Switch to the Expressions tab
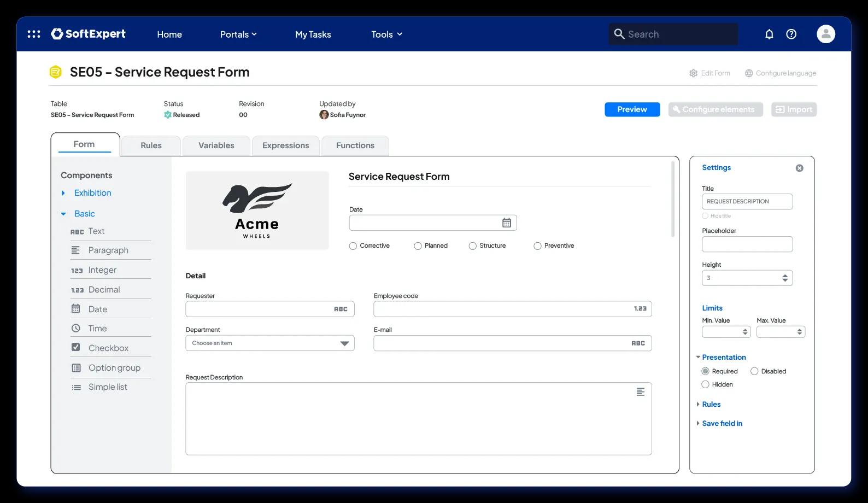 pos(286,145)
